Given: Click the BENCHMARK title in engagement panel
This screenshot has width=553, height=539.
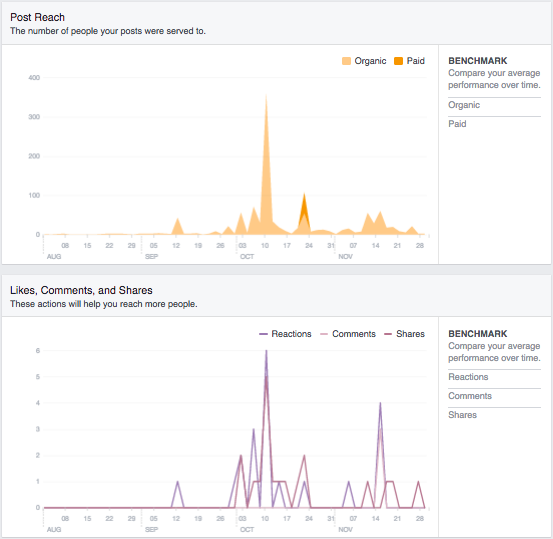Looking at the screenshot, I should pyautogui.click(x=478, y=334).
